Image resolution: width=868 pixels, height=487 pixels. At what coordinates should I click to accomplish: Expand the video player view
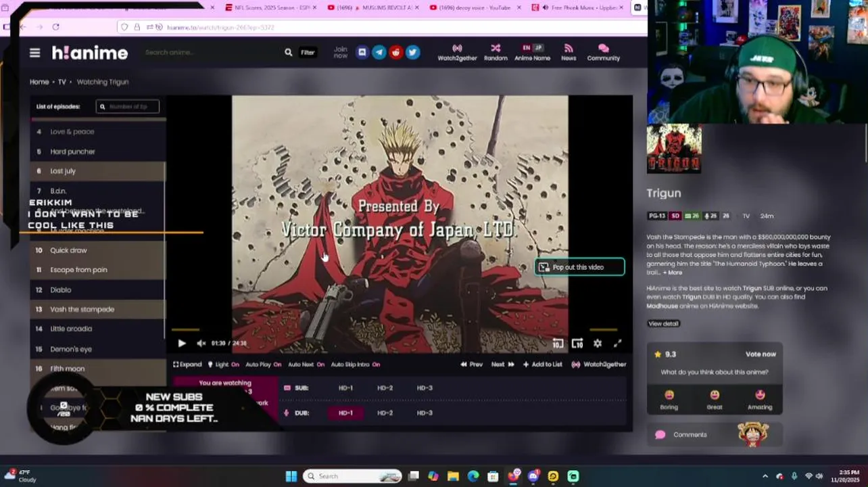pos(187,365)
